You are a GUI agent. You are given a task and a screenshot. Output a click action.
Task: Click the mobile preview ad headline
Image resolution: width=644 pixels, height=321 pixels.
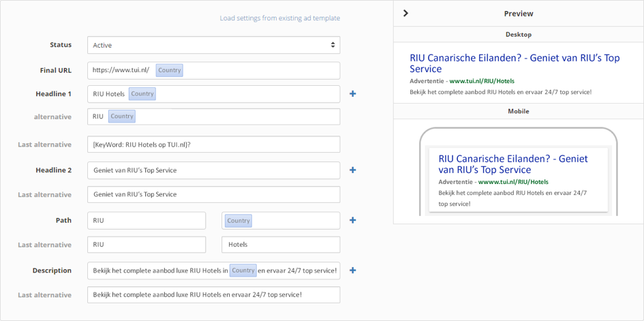coord(513,164)
